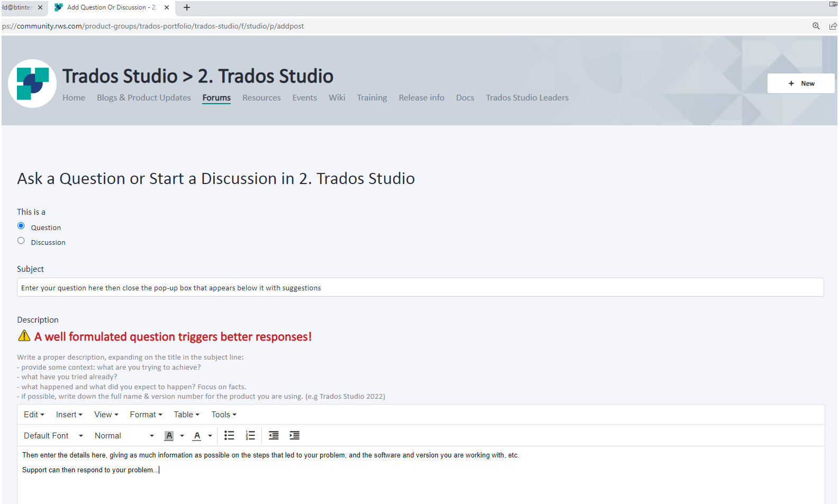Open the Format menu in editor
The image size is (839, 504).
tap(146, 415)
